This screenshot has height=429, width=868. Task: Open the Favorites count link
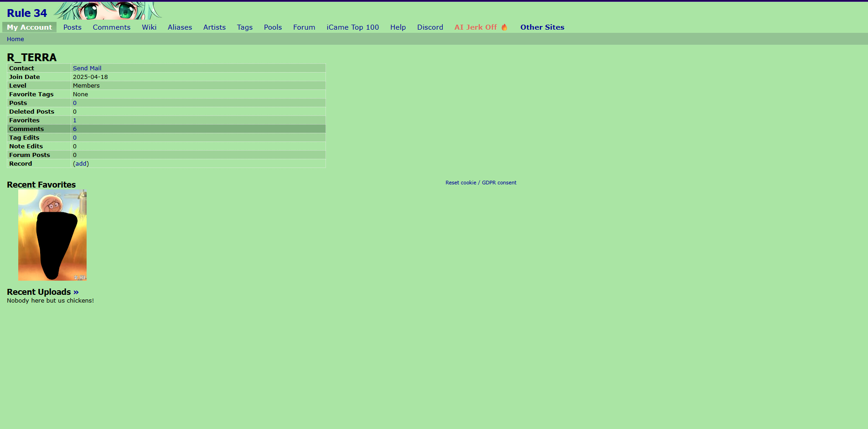pyautogui.click(x=75, y=120)
